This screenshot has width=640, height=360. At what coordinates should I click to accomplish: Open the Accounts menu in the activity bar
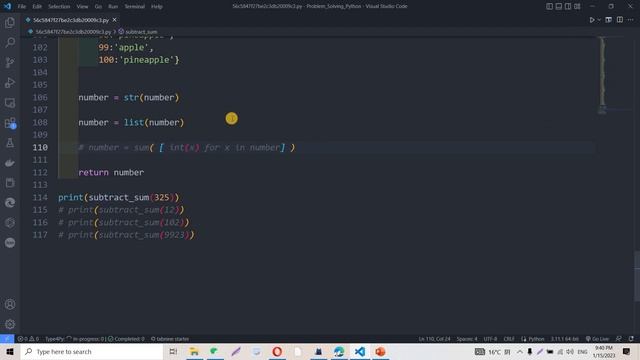10,304
